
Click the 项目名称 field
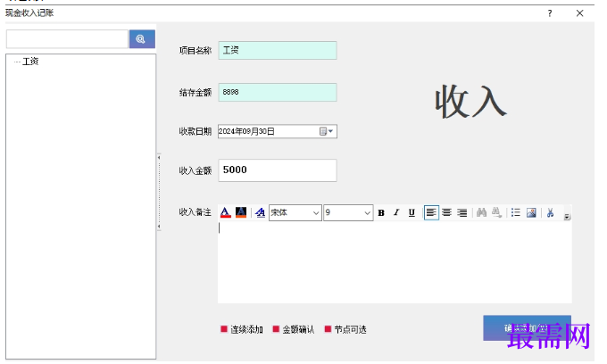click(278, 50)
